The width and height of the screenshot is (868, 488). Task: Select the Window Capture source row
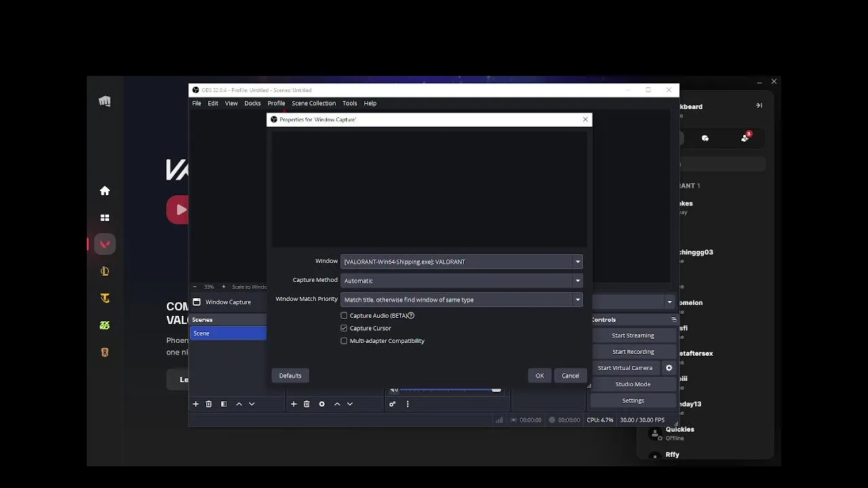coord(229,302)
